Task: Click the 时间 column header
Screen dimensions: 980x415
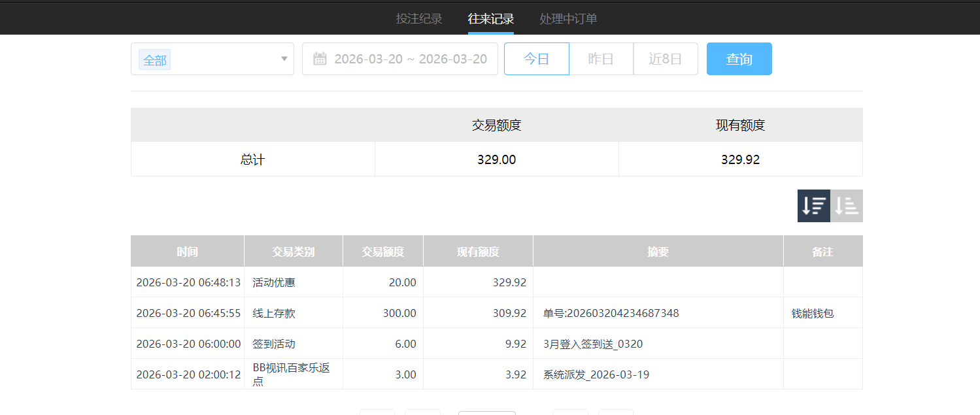Action: click(x=187, y=251)
